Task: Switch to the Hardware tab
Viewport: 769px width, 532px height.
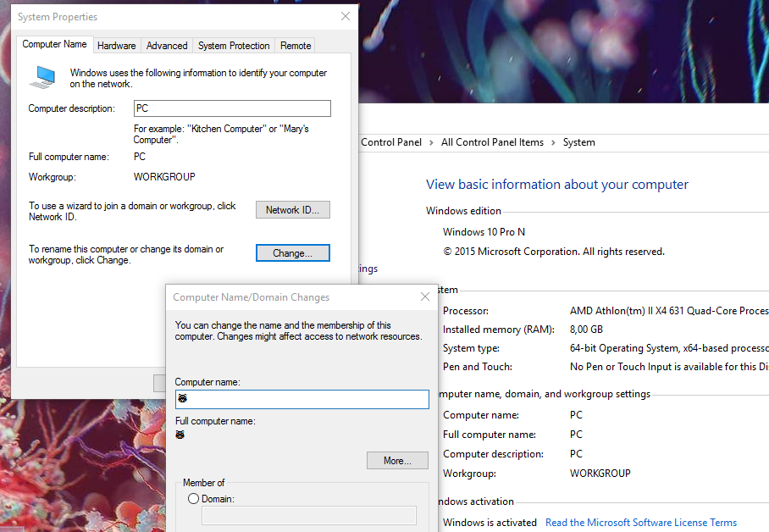Action: click(x=116, y=46)
